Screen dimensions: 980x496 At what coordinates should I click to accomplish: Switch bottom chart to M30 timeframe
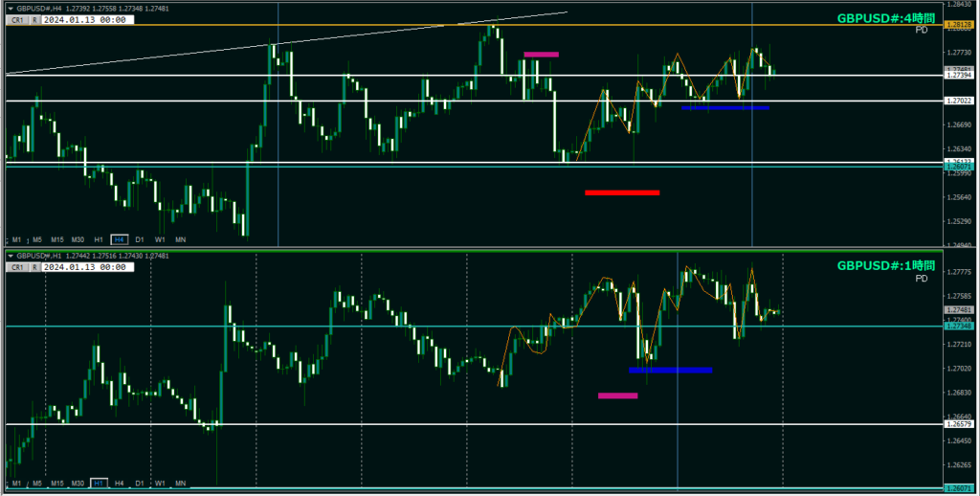pos(78,484)
